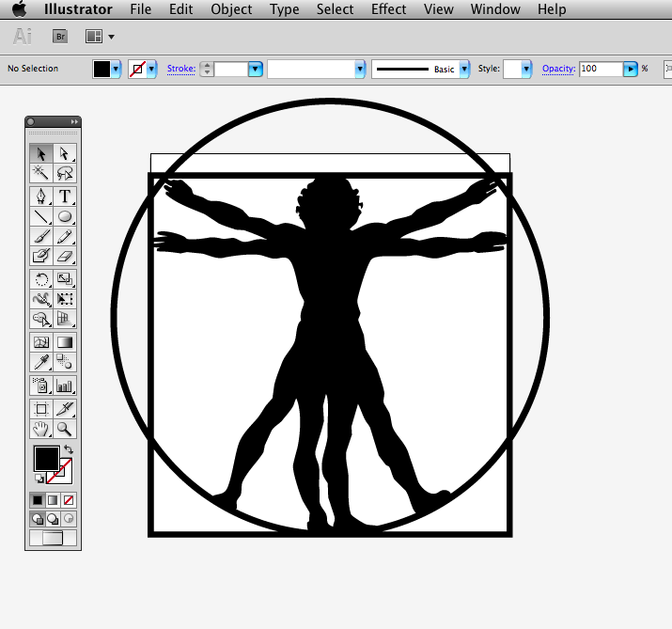Select the Pencil tool

click(x=65, y=236)
